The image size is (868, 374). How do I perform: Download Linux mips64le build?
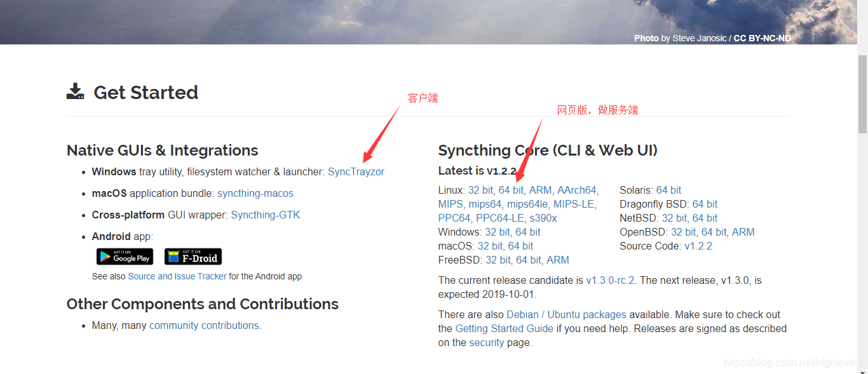click(x=527, y=204)
